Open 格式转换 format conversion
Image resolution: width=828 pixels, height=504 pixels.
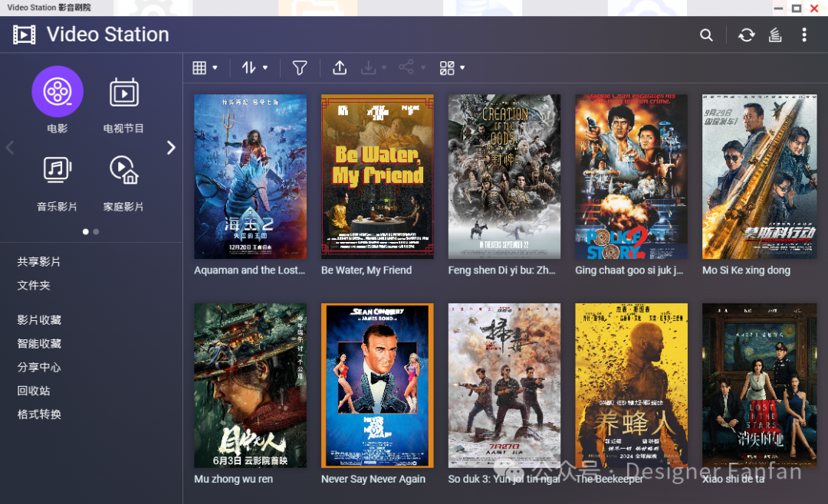click(39, 414)
